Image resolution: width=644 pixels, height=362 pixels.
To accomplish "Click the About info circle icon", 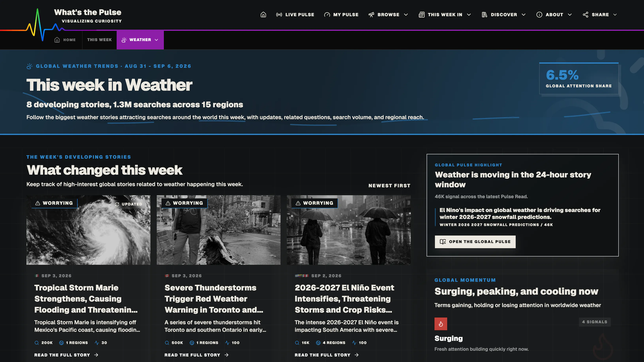I will coord(539,14).
